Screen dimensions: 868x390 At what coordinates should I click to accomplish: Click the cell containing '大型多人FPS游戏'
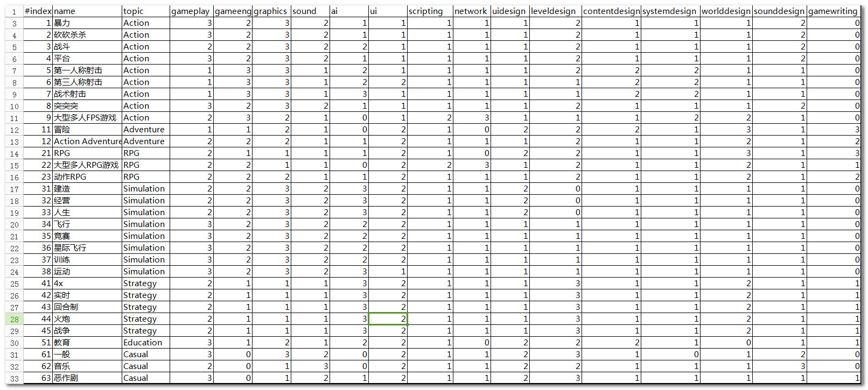point(87,118)
